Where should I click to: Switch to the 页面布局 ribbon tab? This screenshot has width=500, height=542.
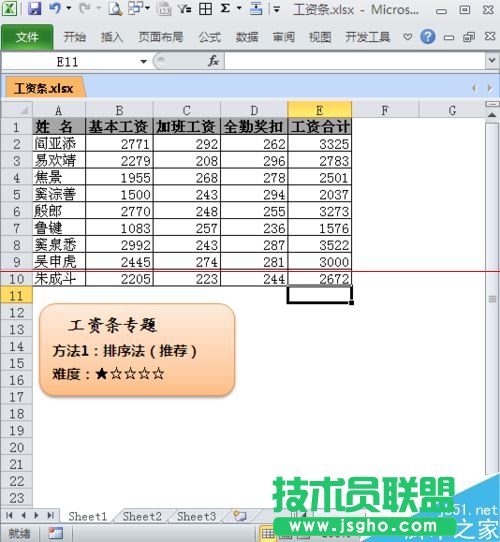click(x=161, y=37)
